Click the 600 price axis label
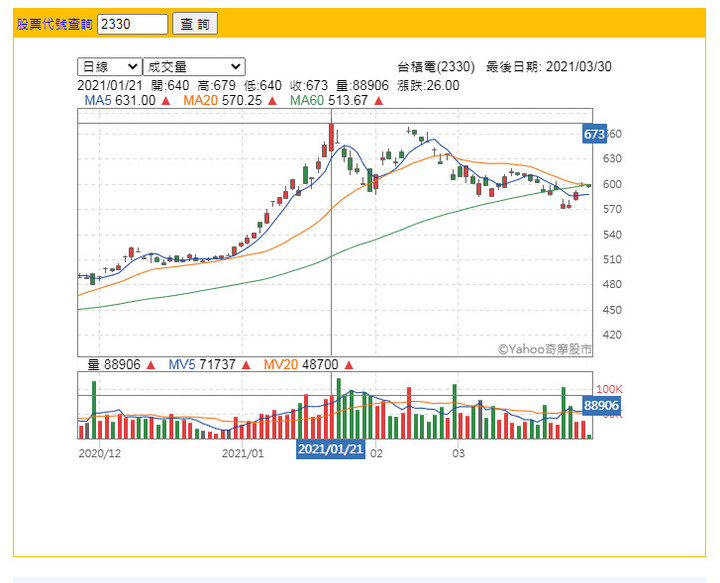Viewport: 720px width, 583px height. (612, 184)
